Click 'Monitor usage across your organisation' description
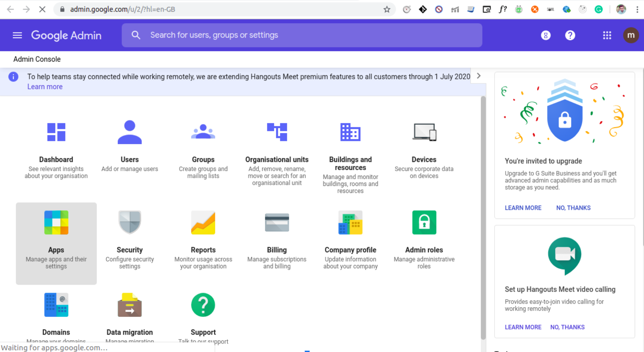The image size is (644, 352). (203, 263)
